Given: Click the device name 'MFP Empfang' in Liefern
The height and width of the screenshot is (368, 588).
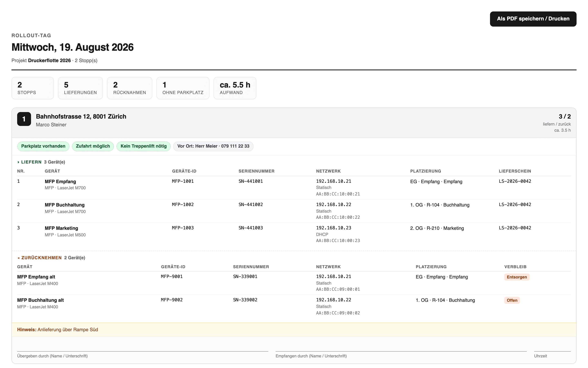Looking at the screenshot, I should click(x=60, y=182).
